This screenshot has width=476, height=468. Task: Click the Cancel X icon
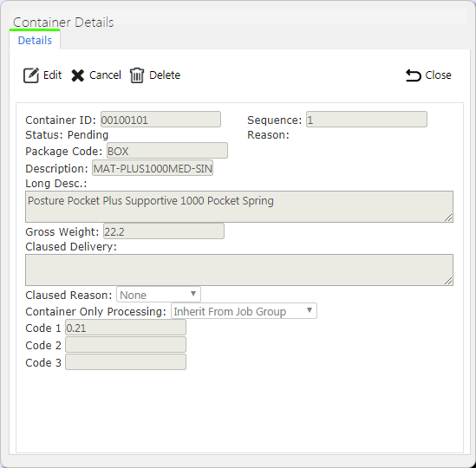point(78,75)
